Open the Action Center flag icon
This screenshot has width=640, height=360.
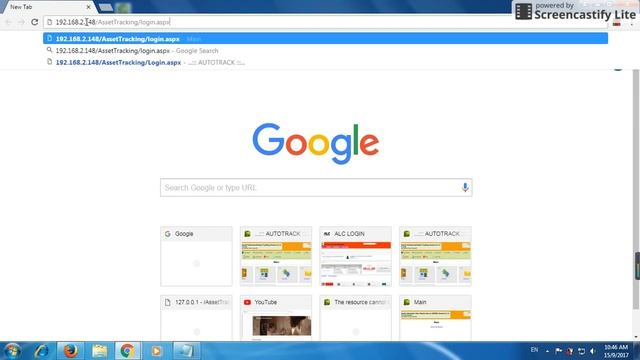(558, 351)
